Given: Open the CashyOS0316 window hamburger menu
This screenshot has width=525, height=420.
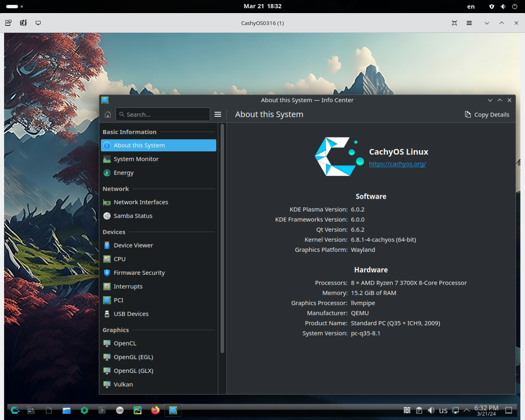Looking at the screenshot, I should pos(469,23).
